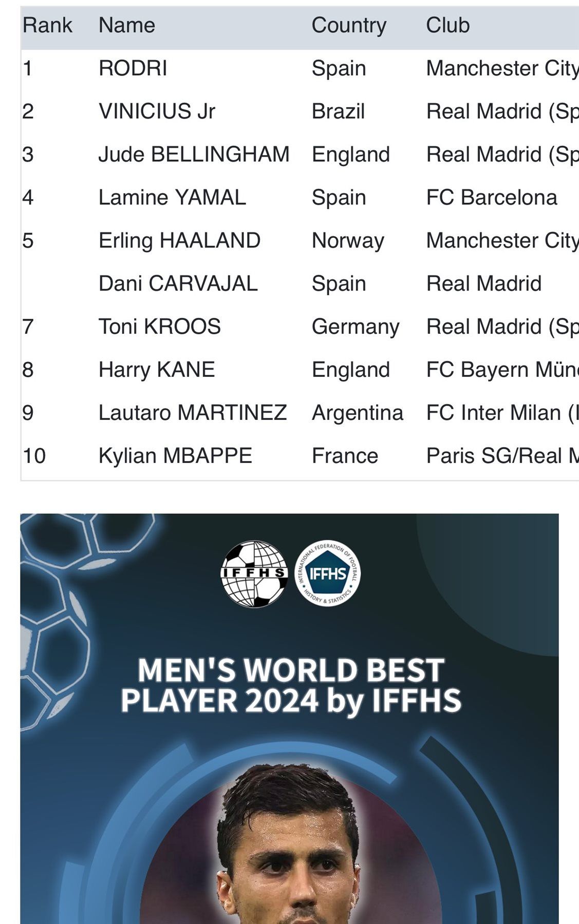
Task: Tap the Name column header
Action: (x=127, y=25)
